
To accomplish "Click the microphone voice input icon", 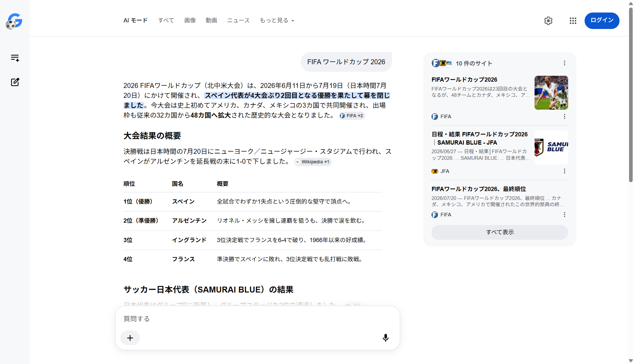I will coord(385,338).
